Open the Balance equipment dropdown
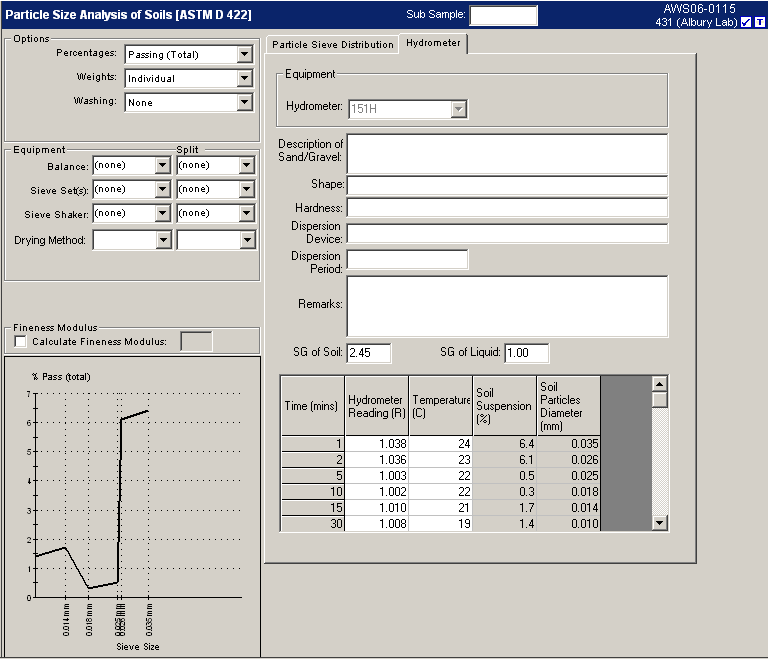 163,165
